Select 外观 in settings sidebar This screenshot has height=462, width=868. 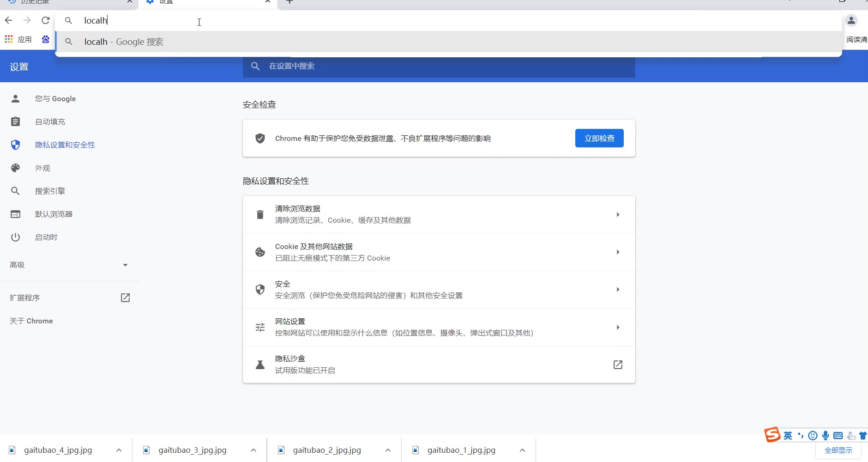click(42, 168)
